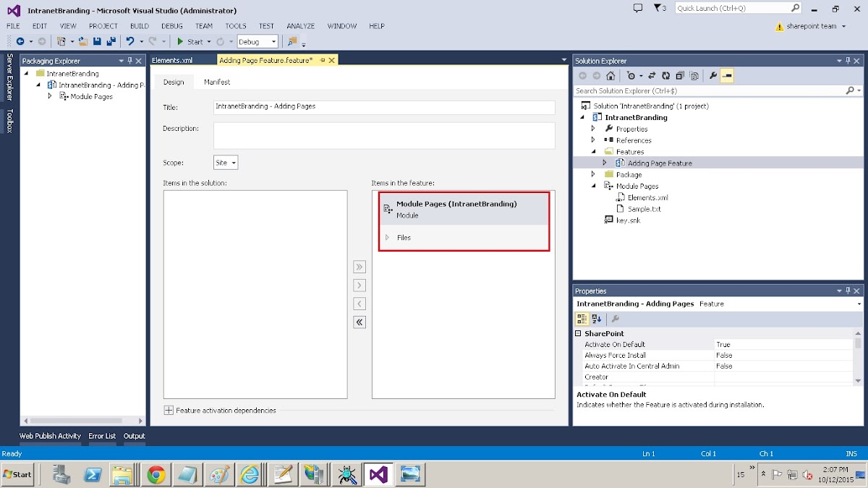Open the Error List tab at bottom
This screenshot has height=488, width=868.
(x=102, y=436)
